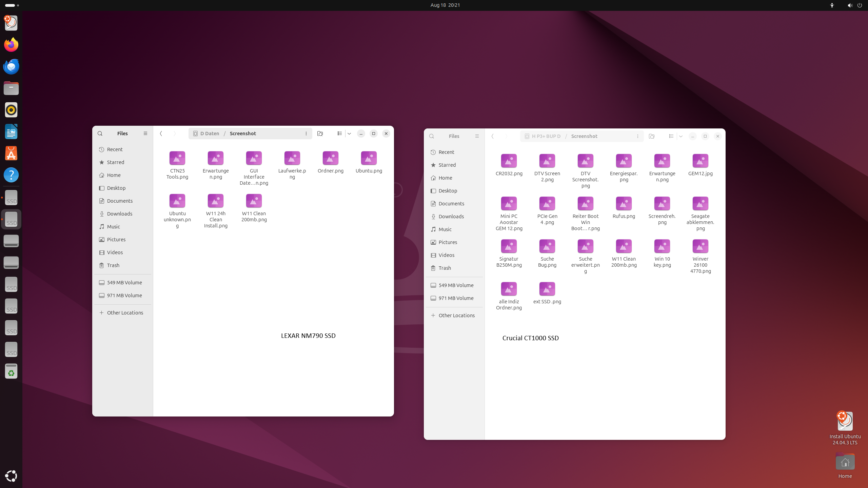
Task: Open path options menu beside Screenshot in left window
Action: 306,134
